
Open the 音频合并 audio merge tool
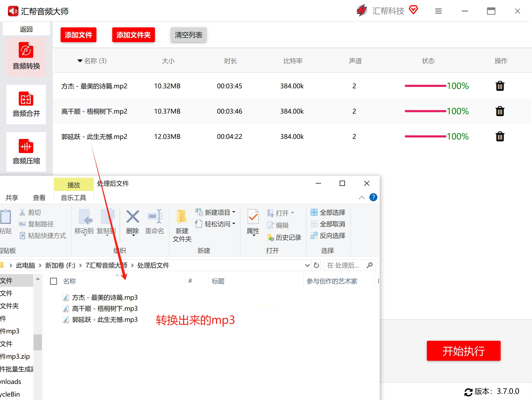(26, 104)
